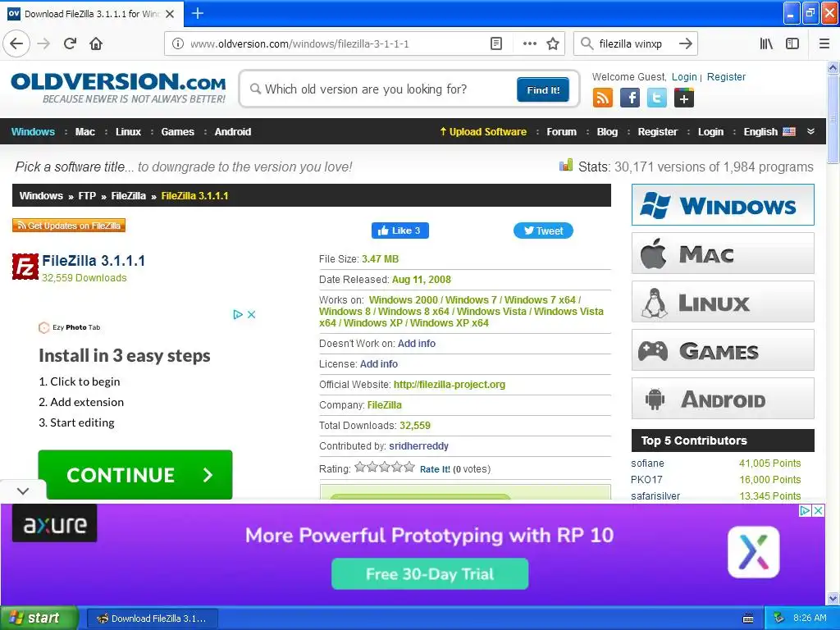This screenshot has height=630, width=840.
Task: Click the browser address bar URL
Action: [299, 44]
